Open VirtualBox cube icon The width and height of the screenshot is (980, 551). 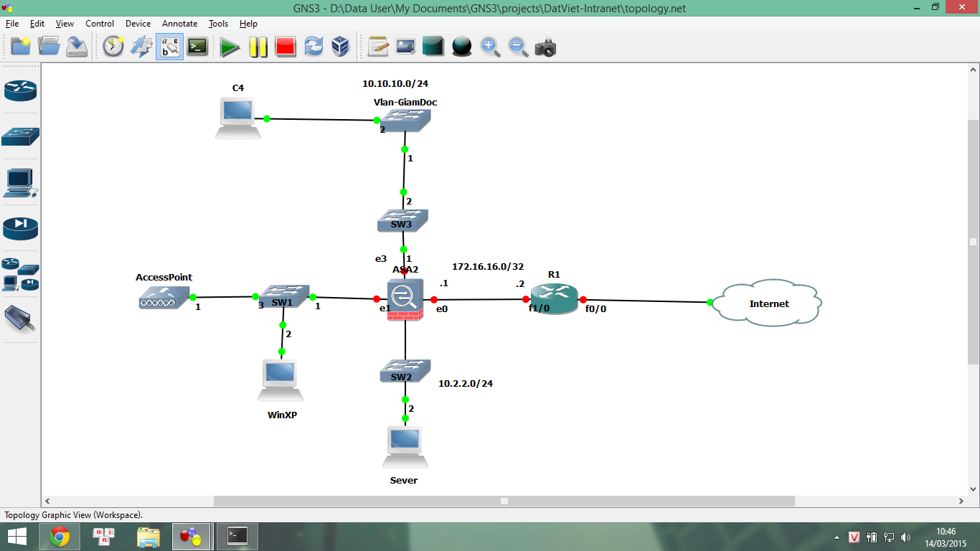click(x=341, y=47)
